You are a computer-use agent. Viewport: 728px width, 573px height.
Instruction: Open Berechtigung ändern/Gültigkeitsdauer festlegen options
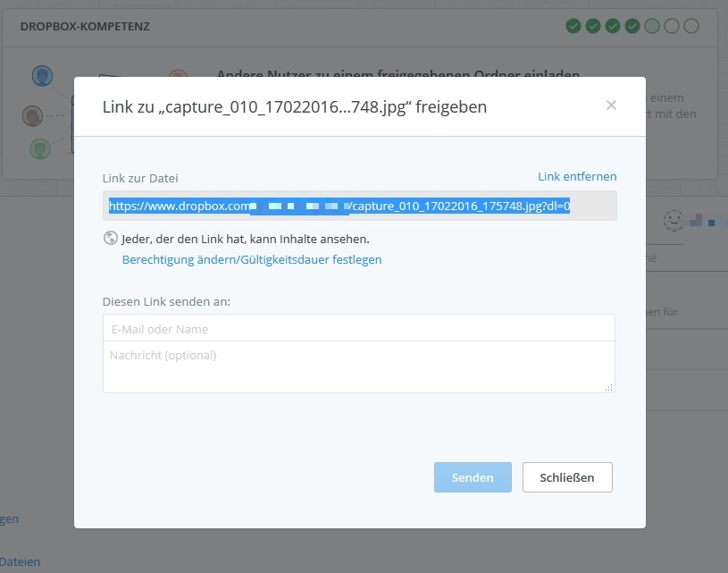tap(252, 259)
